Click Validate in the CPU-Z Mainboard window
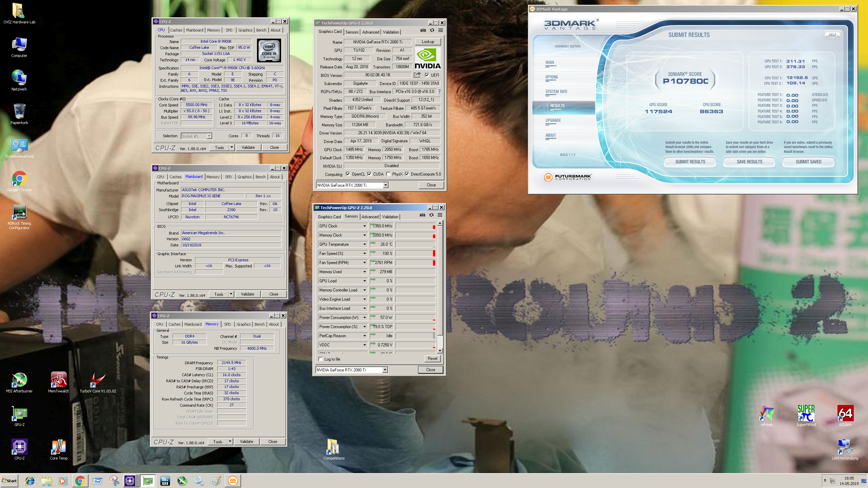The width and height of the screenshot is (868, 488). 248,294
